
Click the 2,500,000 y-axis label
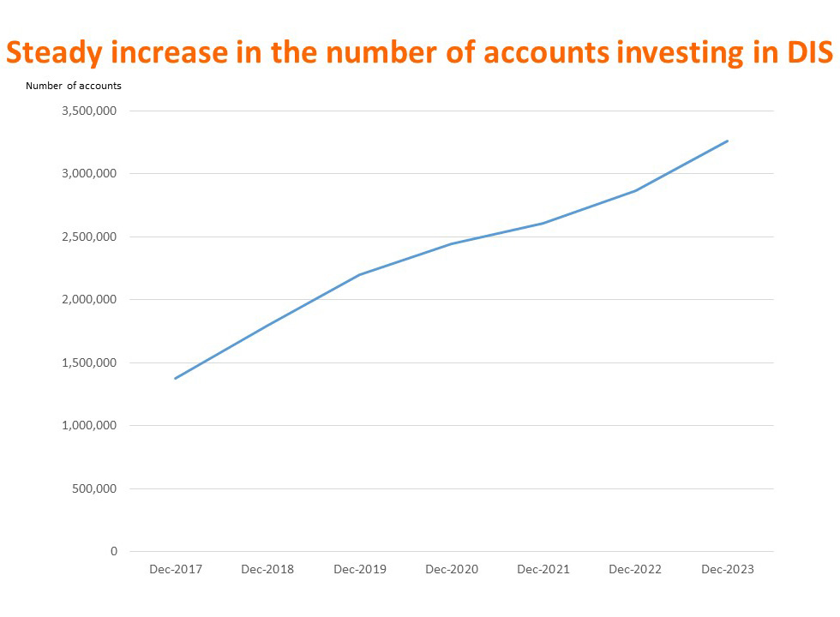coord(88,237)
